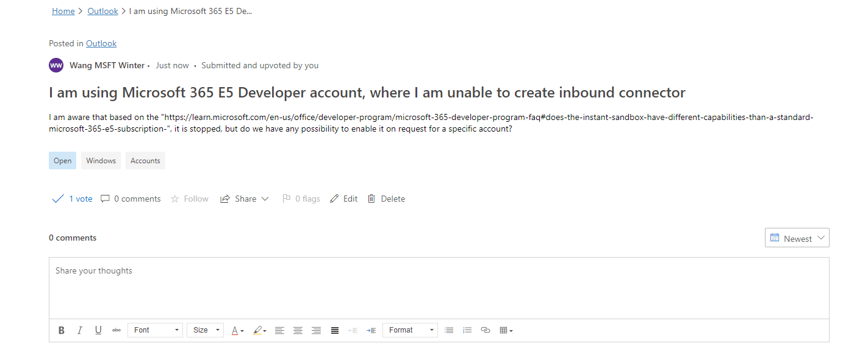Open the Size dropdown
This screenshot has width=868, height=360.
coord(205,330)
